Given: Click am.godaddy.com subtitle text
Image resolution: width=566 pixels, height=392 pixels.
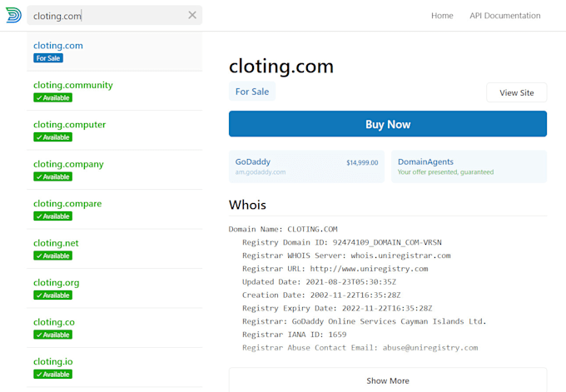Looking at the screenshot, I should [261, 172].
